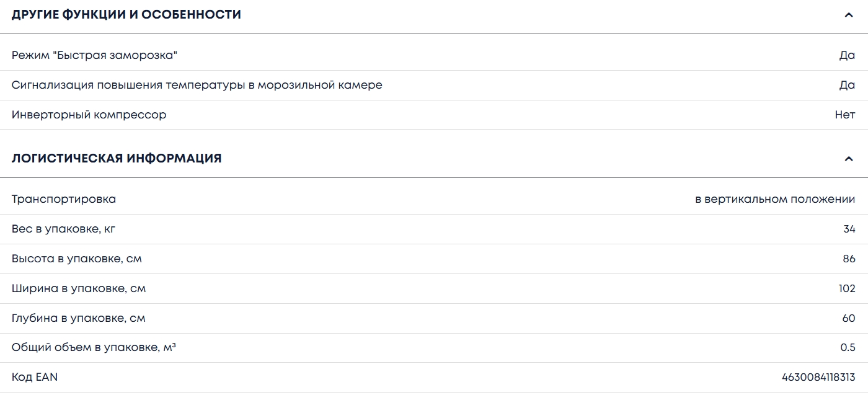Click the 'Логистическая информация' heading
Screen dimensions: 868x395
(117, 158)
